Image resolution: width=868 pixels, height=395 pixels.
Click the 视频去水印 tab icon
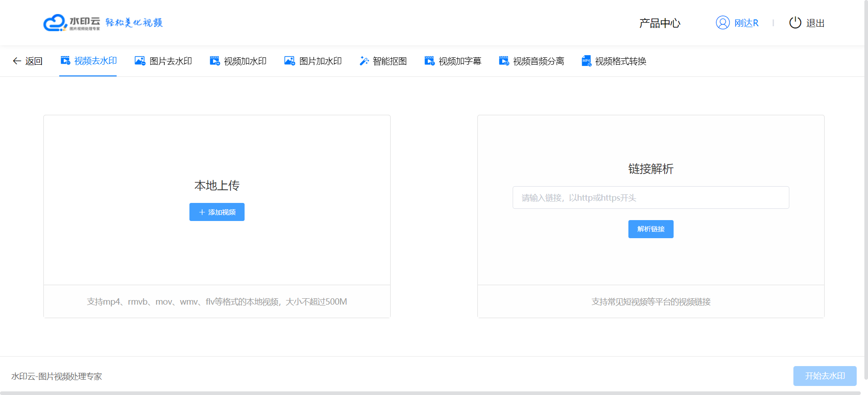tap(66, 61)
